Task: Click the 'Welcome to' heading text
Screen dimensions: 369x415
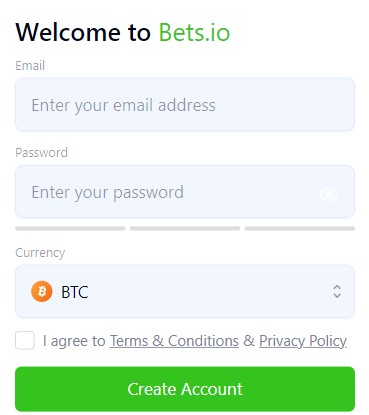Action: coord(83,32)
